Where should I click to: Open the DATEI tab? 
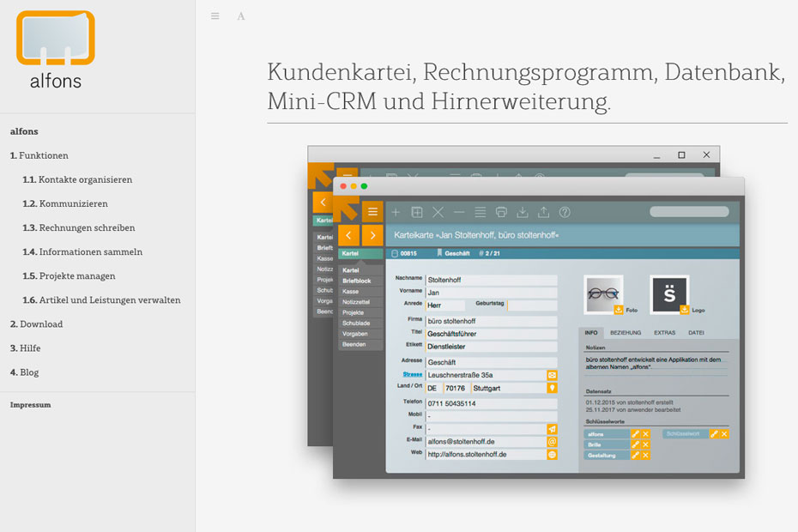coord(697,333)
